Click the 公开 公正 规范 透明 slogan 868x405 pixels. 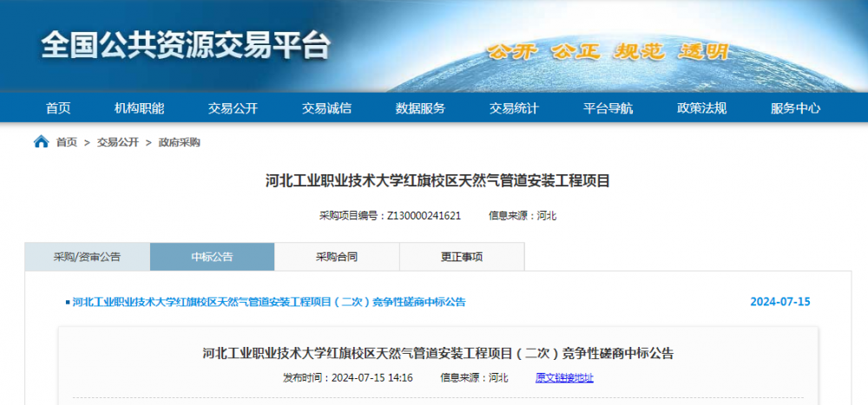click(x=608, y=52)
